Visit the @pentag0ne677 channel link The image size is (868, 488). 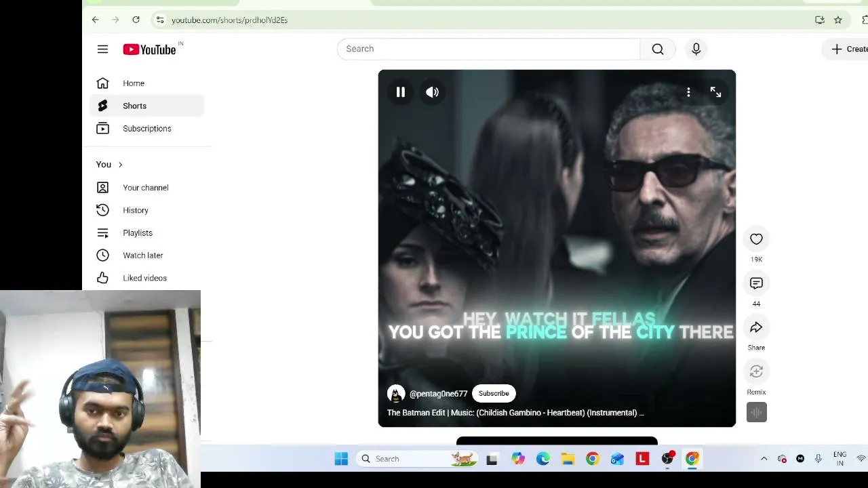[x=438, y=394]
